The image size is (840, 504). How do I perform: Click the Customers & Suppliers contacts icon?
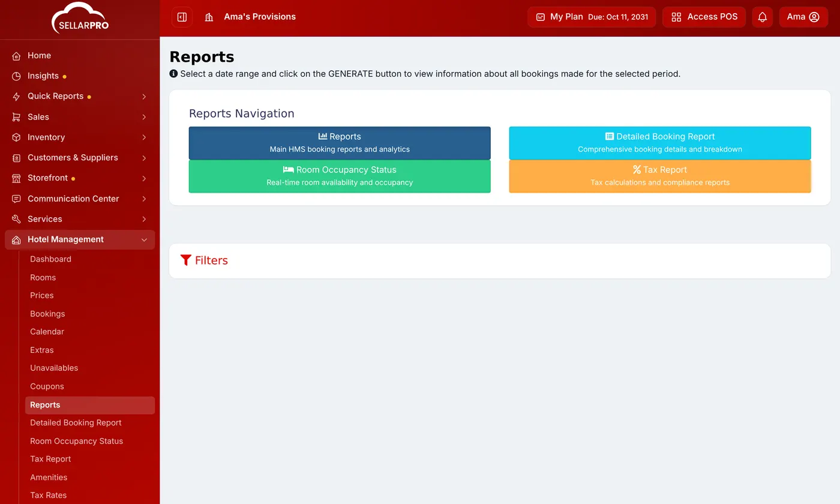coord(16,158)
